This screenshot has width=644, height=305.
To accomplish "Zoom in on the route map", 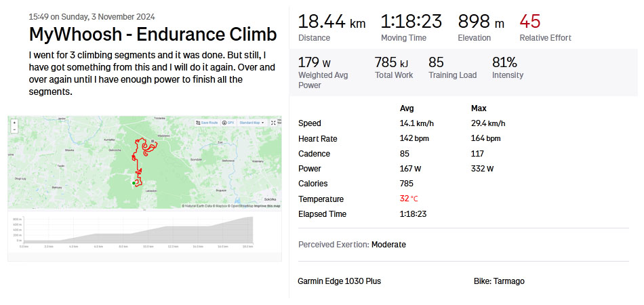I will [x=14, y=122].
